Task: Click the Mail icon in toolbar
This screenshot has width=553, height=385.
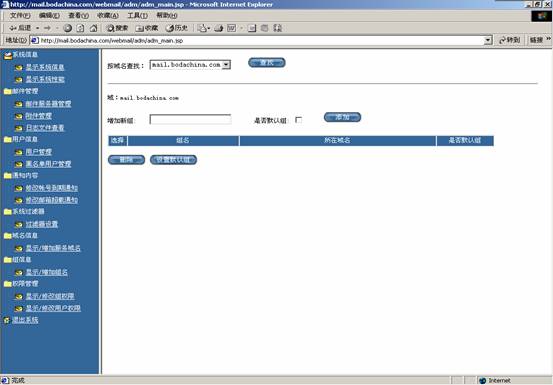Action: click(202, 28)
